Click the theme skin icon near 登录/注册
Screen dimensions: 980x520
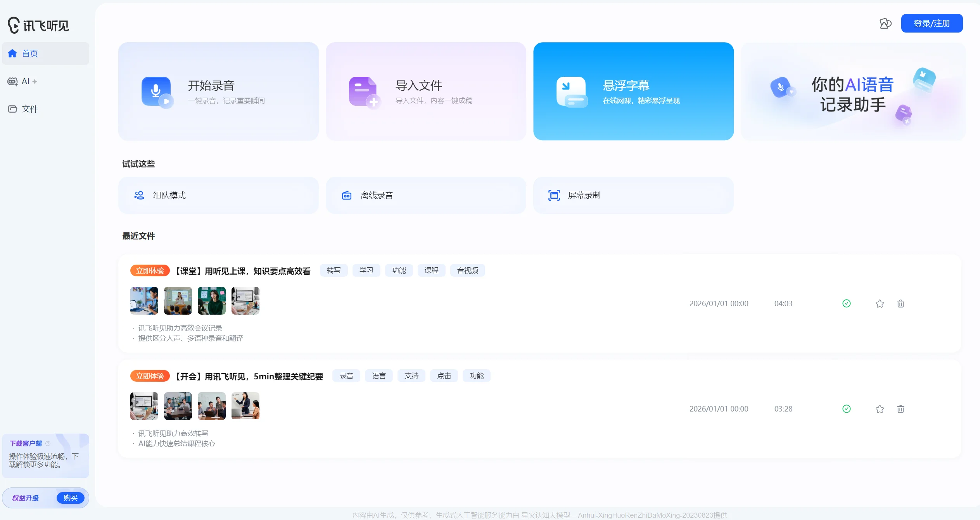coord(886,23)
